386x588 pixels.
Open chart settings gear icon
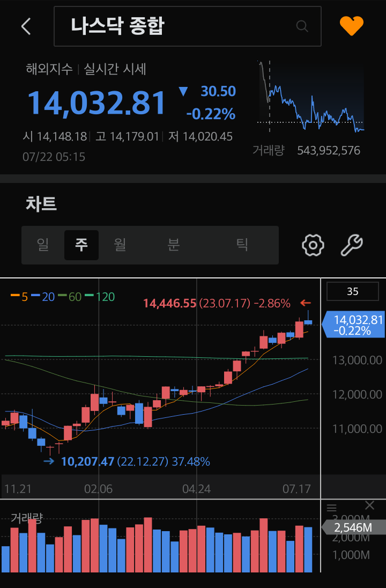coord(313,245)
